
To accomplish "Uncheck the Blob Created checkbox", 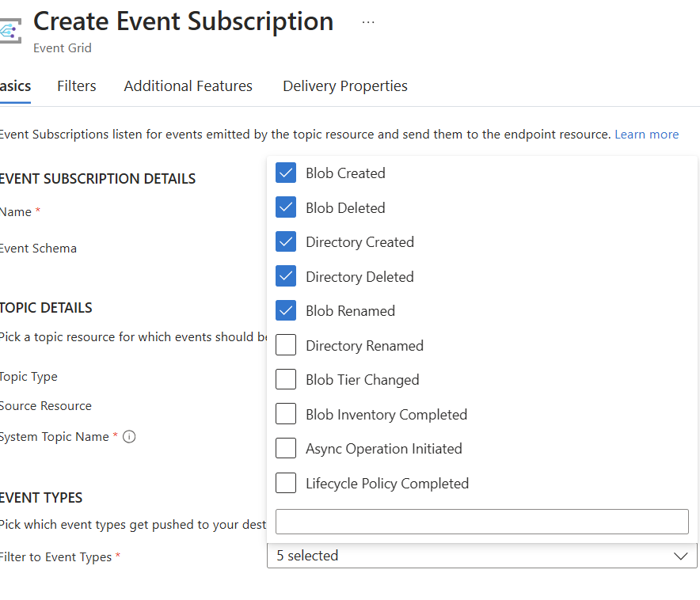I will 286,173.
